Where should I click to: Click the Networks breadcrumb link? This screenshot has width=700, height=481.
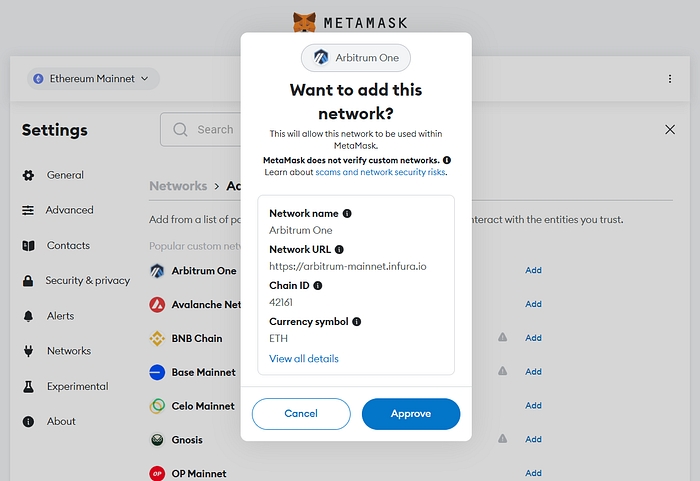coord(178,186)
